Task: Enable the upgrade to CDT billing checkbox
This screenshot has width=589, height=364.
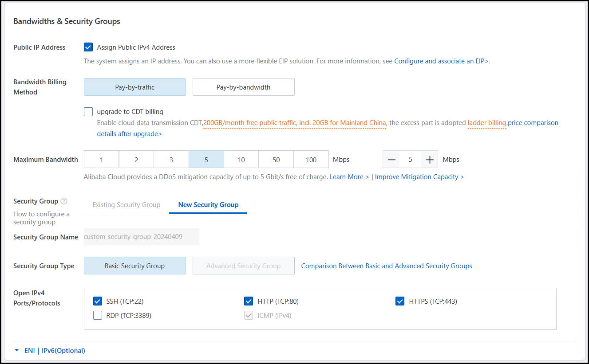Action: click(88, 112)
